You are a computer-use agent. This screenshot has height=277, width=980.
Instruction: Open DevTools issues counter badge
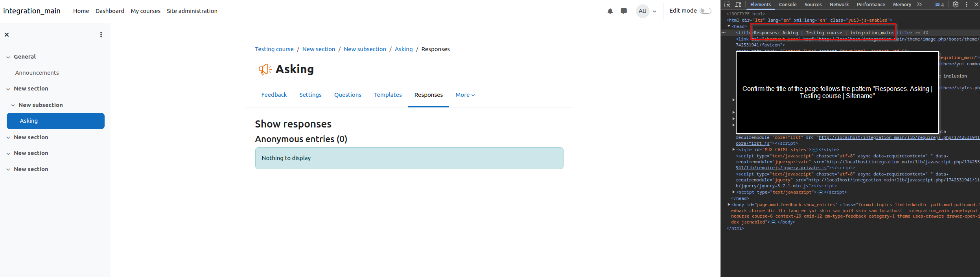939,5
